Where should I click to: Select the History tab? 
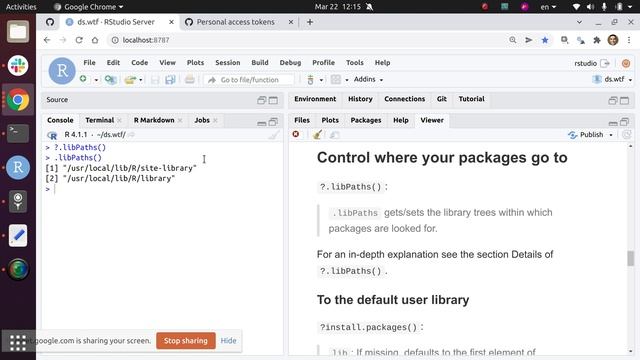tap(360, 99)
